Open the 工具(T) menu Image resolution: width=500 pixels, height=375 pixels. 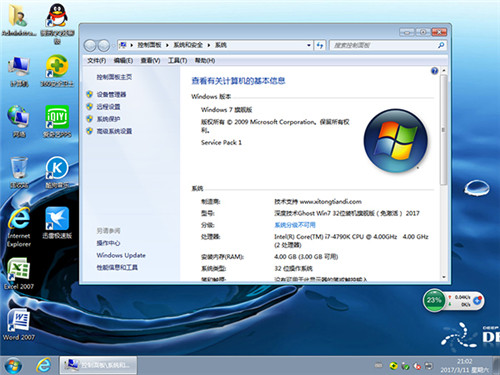(177, 61)
